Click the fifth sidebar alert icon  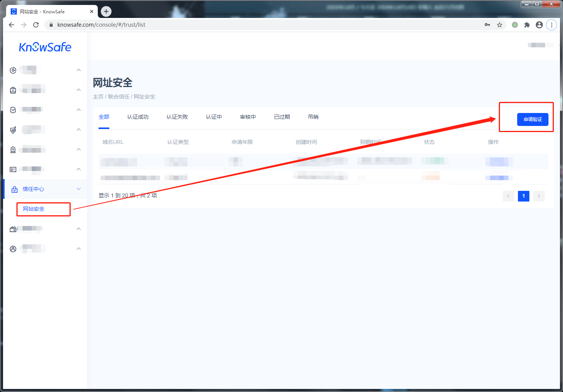(x=13, y=150)
